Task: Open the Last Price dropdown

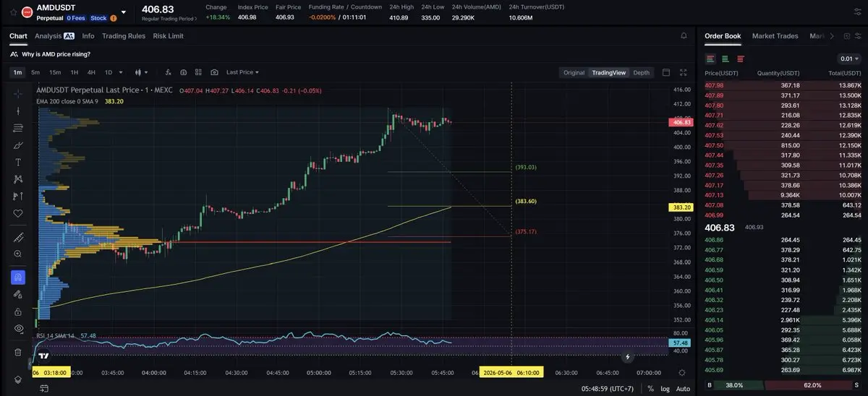Action: click(x=242, y=72)
